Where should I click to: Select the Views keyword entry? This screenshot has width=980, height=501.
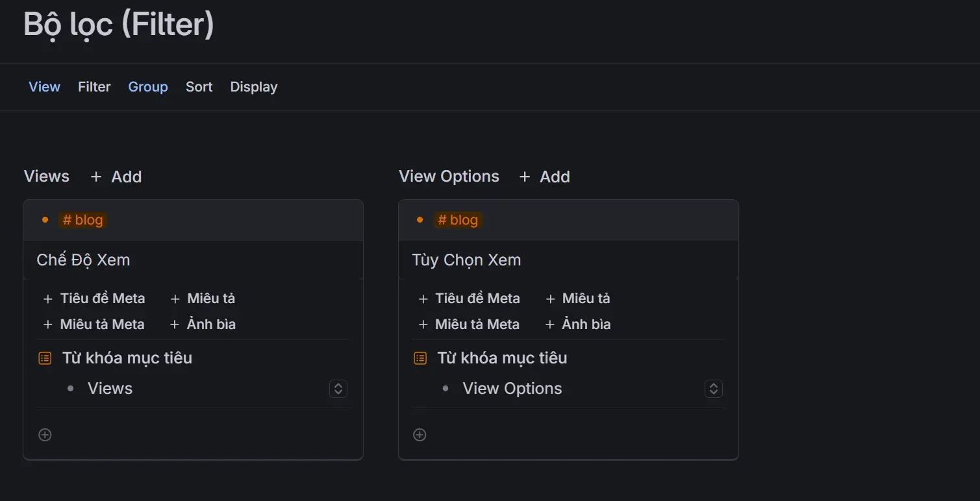point(110,389)
